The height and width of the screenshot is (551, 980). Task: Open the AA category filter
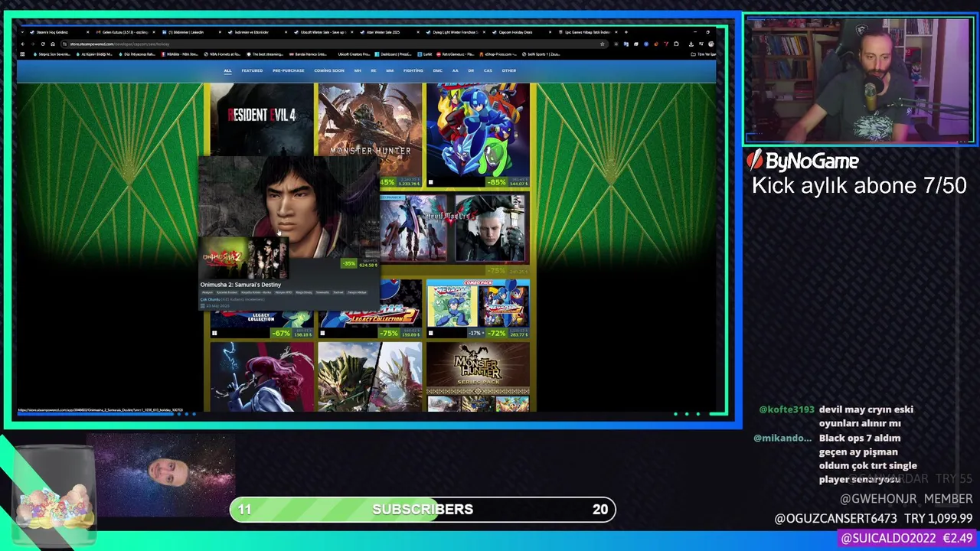click(x=456, y=70)
